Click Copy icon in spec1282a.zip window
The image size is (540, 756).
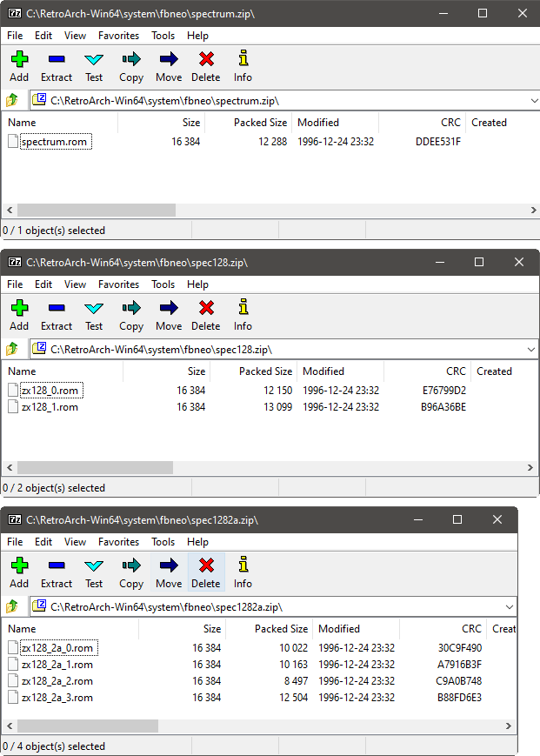[x=131, y=565]
